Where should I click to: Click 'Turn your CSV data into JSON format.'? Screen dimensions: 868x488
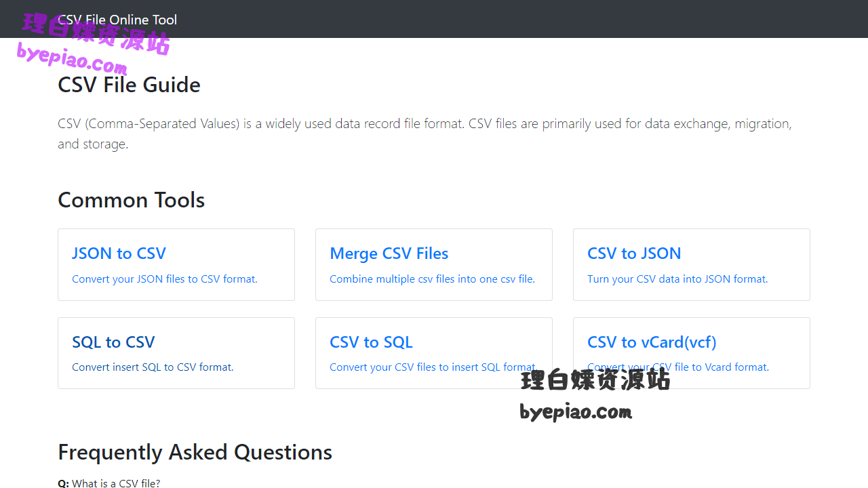677,279
